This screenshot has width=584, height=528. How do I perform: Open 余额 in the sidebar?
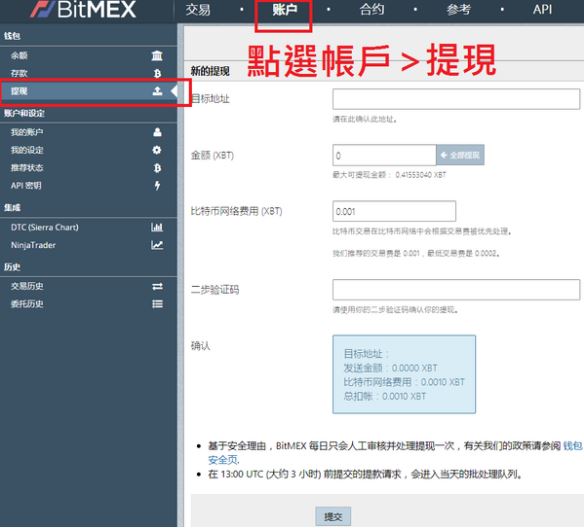coord(89,56)
